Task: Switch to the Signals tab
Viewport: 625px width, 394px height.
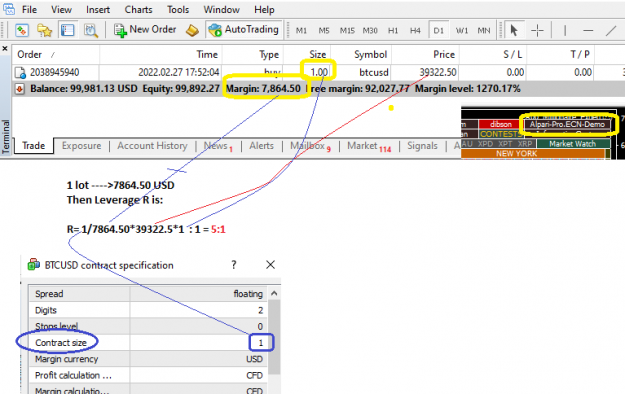Action: (x=422, y=146)
